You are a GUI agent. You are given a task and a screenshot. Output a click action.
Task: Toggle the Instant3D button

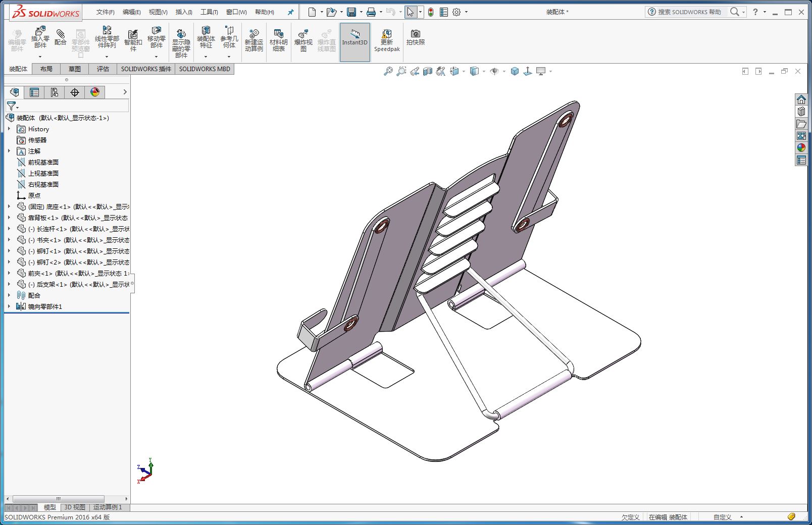coord(355,42)
